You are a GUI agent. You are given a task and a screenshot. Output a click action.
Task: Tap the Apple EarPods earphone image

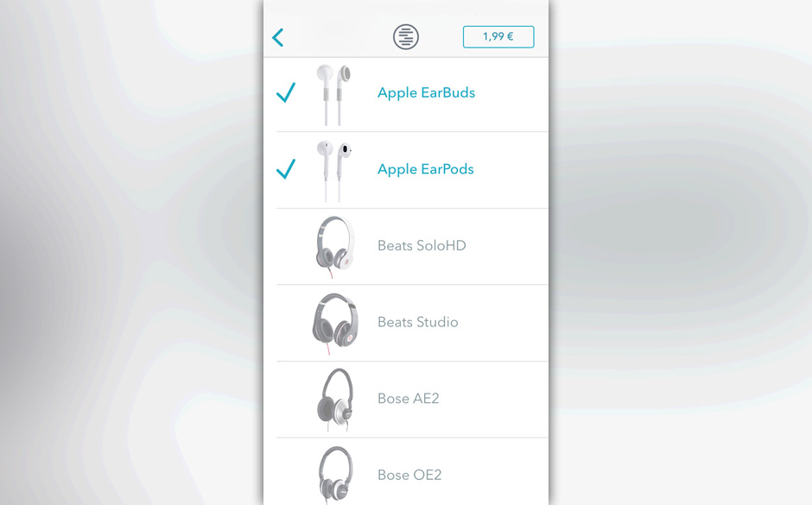click(334, 171)
